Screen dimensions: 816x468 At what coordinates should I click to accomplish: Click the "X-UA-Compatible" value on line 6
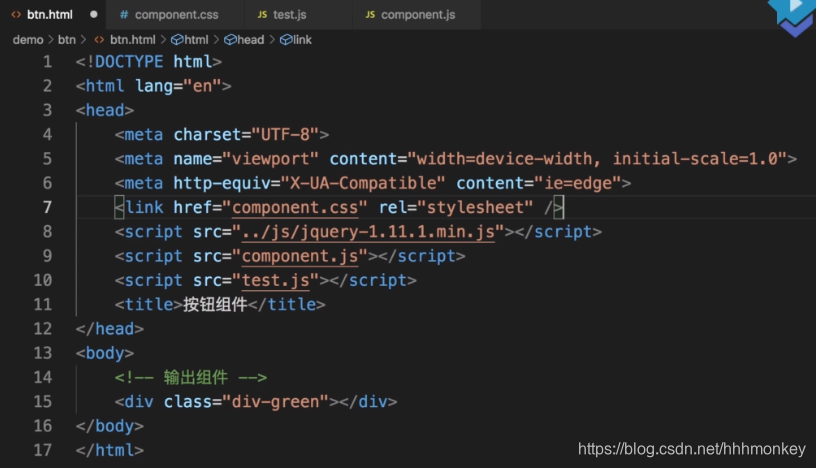coord(363,183)
